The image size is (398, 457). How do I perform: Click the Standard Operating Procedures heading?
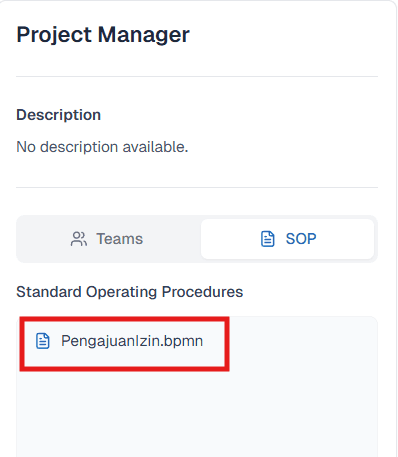point(130,292)
